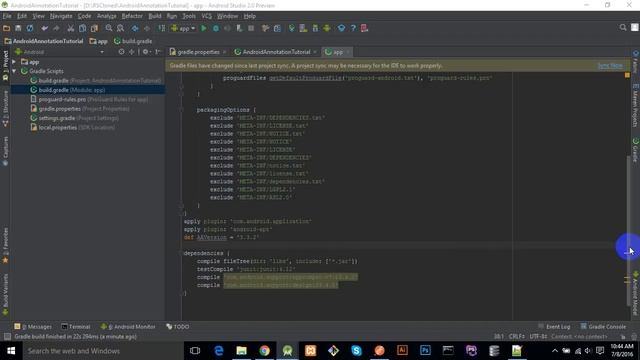Image resolution: width=640 pixels, height=360 pixels.
Task: Click the navigate Back arrow icon
Action: (x=135, y=28)
